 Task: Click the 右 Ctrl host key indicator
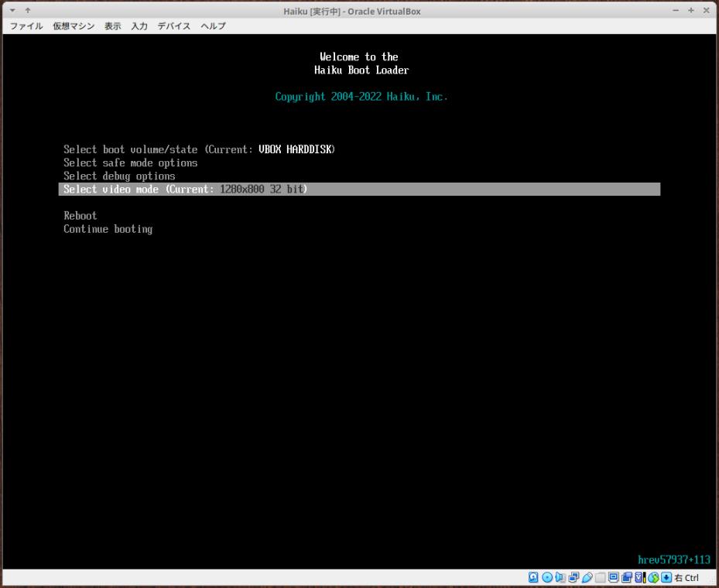coord(686,578)
